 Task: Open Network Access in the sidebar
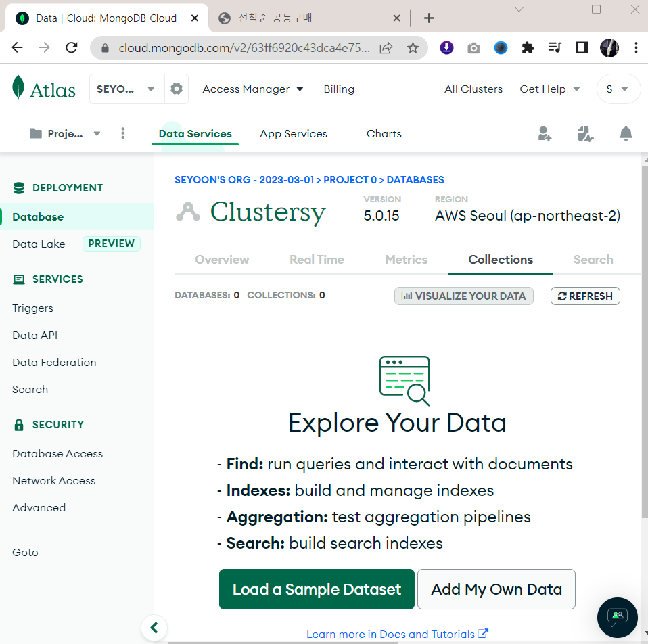53,481
